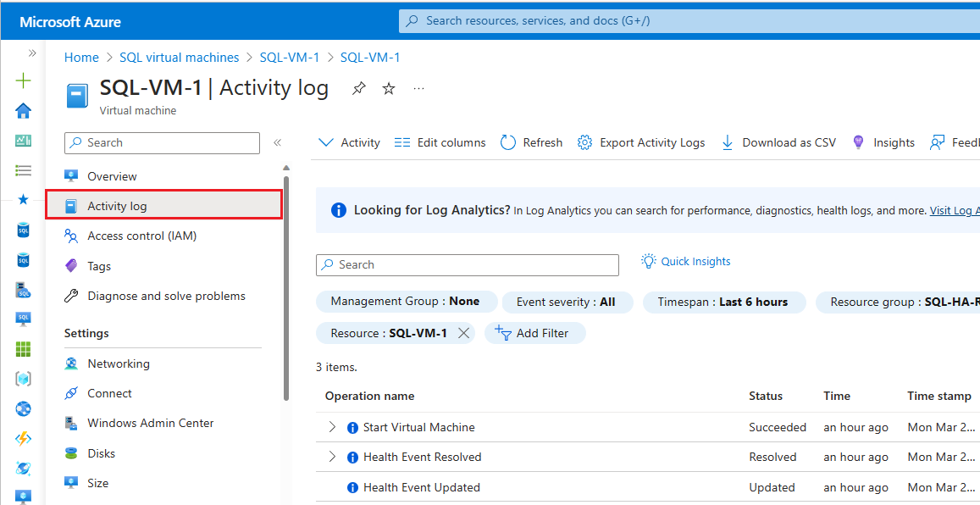The width and height of the screenshot is (980, 505).
Task: Select the Home icon in the left rail
Action: click(x=23, y=110)
